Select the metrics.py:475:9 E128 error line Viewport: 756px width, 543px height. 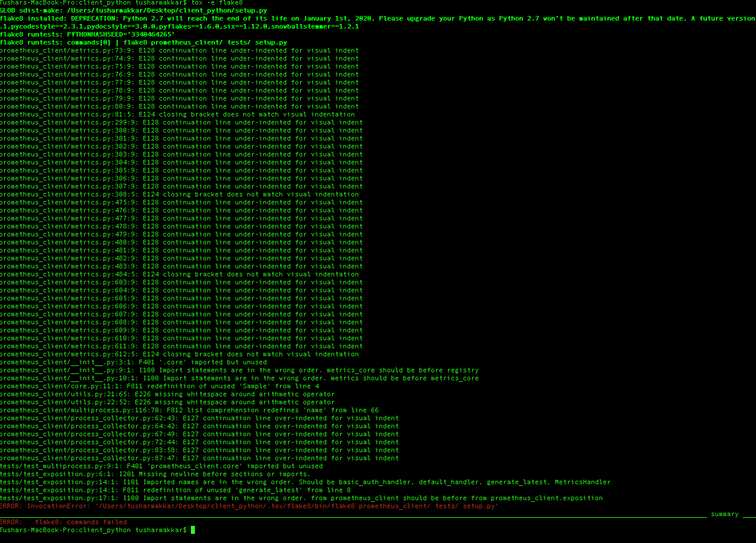click(x=181, y=203)
